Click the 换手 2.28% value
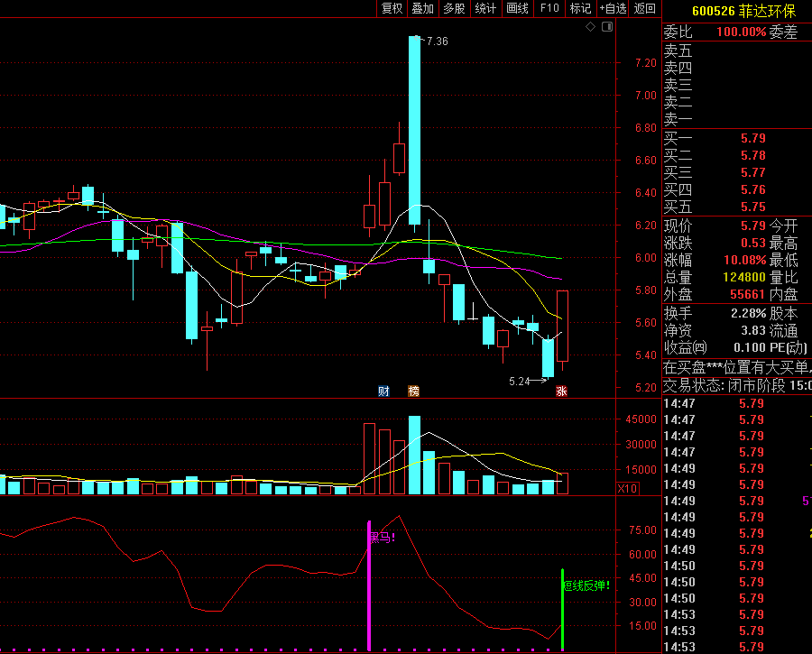 pos(748,313)
